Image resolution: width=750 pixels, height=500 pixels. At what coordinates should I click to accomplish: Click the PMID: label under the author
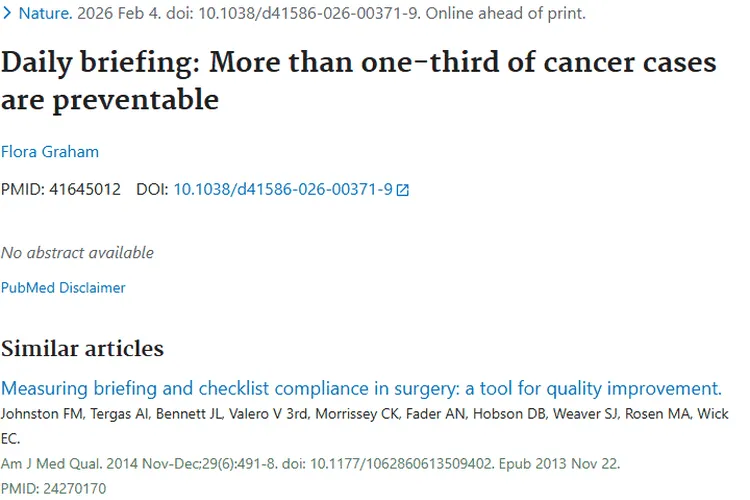coord(22,189)
